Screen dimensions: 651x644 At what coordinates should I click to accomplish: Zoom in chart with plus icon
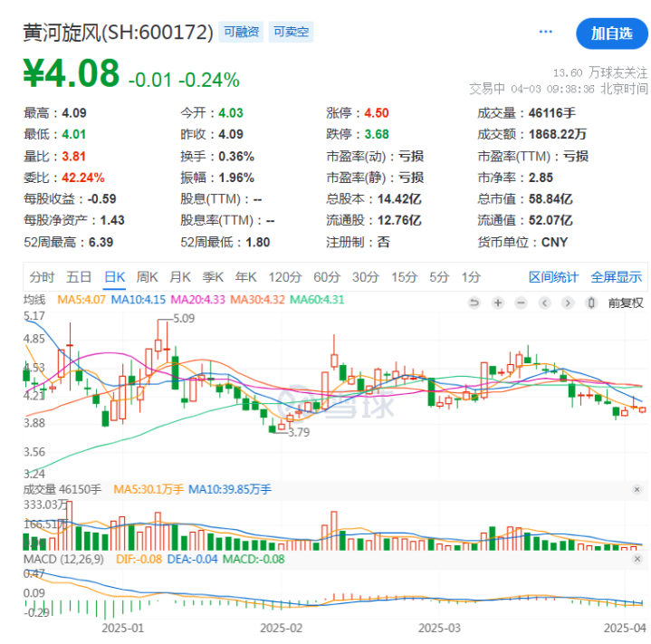point(498,303)
